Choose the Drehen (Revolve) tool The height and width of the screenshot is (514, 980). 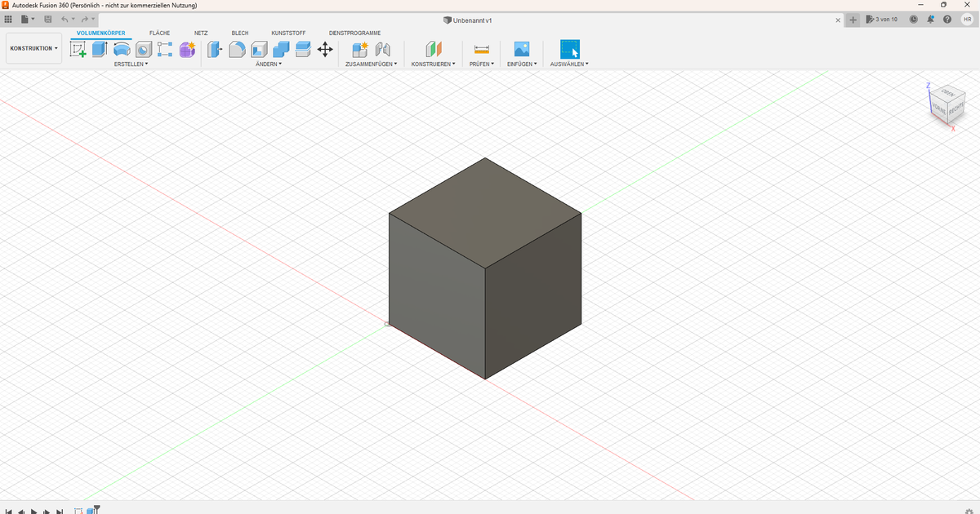[x=121, y=49]
